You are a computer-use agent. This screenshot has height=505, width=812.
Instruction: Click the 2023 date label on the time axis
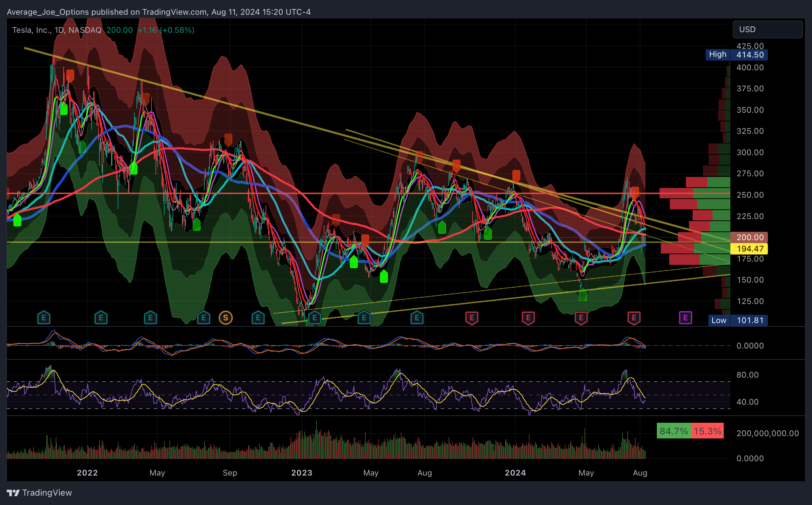pos(302,473)
